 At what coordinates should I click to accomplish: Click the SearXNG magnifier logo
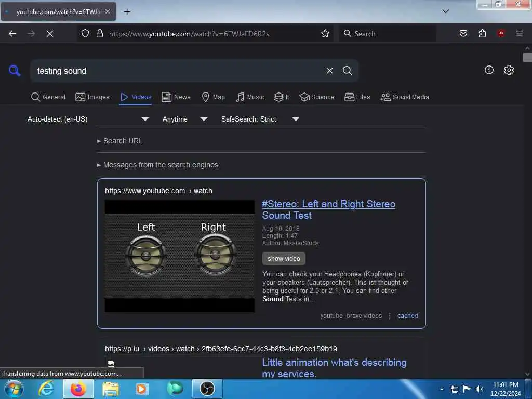[x=15, y=71]
